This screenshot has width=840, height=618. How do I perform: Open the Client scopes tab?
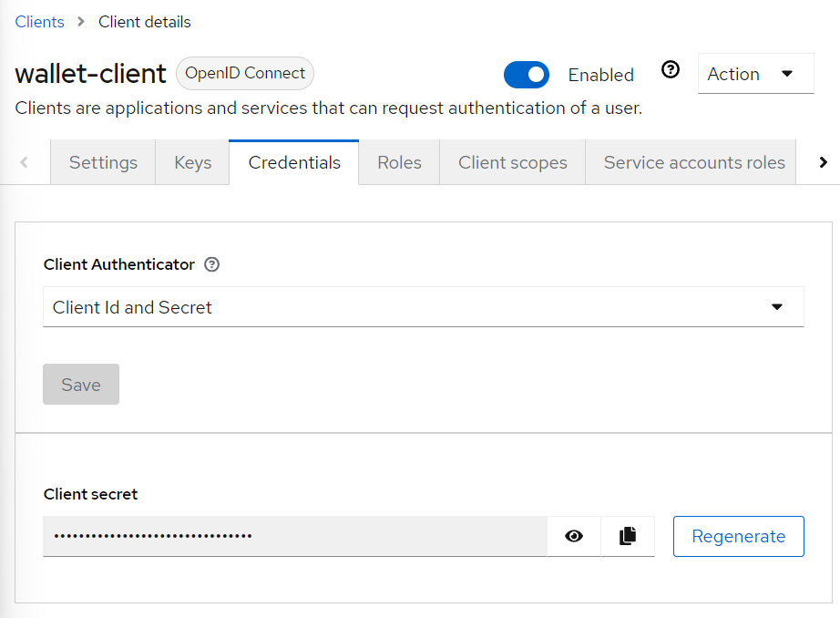pyautogui.click(x=513, y=162)
